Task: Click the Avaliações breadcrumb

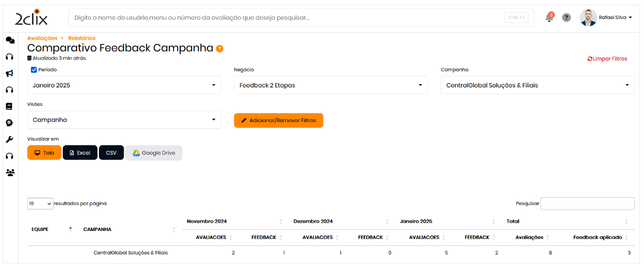Action: (42, 38)
